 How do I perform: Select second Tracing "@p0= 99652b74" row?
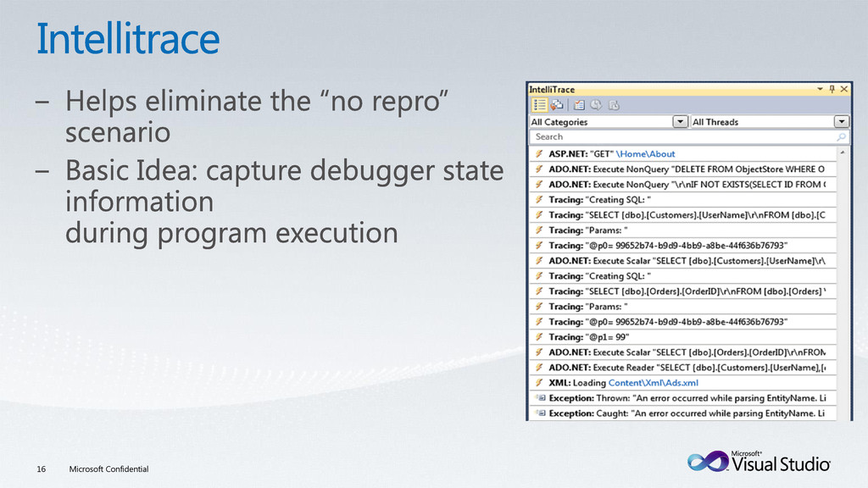pyautogui.click(x=682, y=321)
